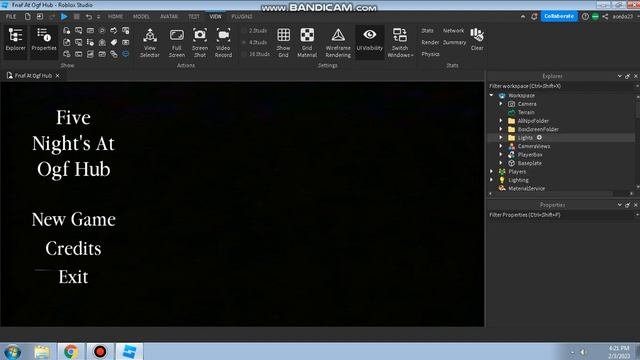Click the Full Screen icon
This screenshot has height=360, width=640.
click(177, 42)
